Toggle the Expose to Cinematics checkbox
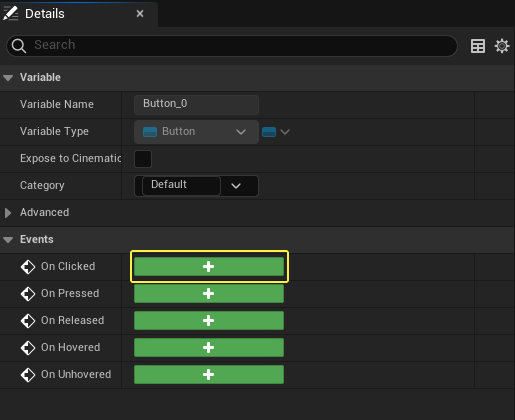This screenshot has height=420, width=515. coord(143,159)
